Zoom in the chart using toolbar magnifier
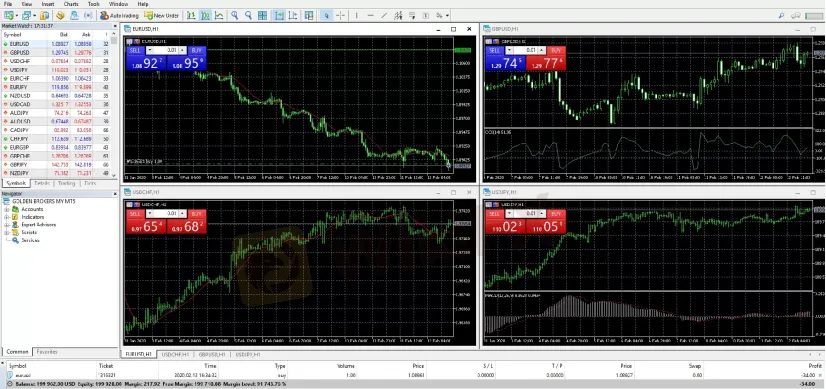This screenshot has height=389, width=826. point(234,16)
